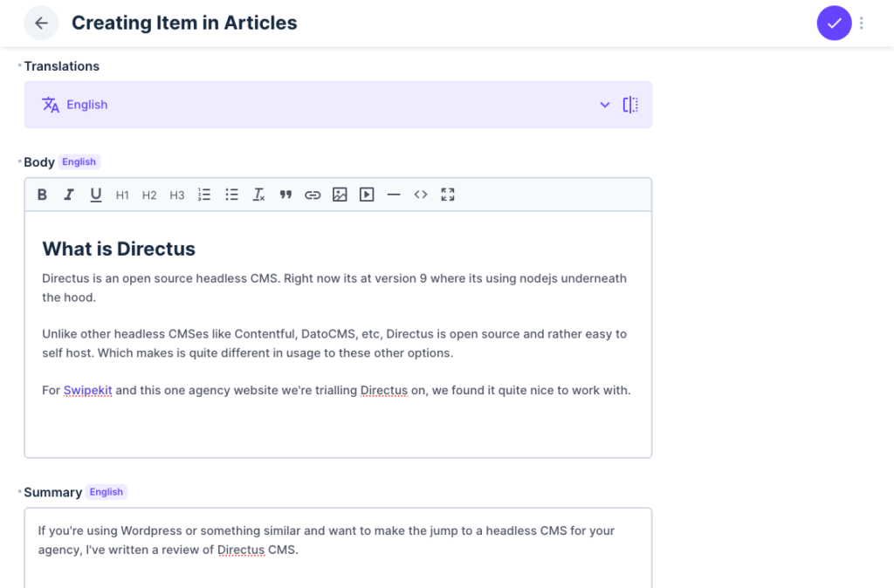
Task: Open the editor in fullscreen mode
Action: click(x=448, y=195)
